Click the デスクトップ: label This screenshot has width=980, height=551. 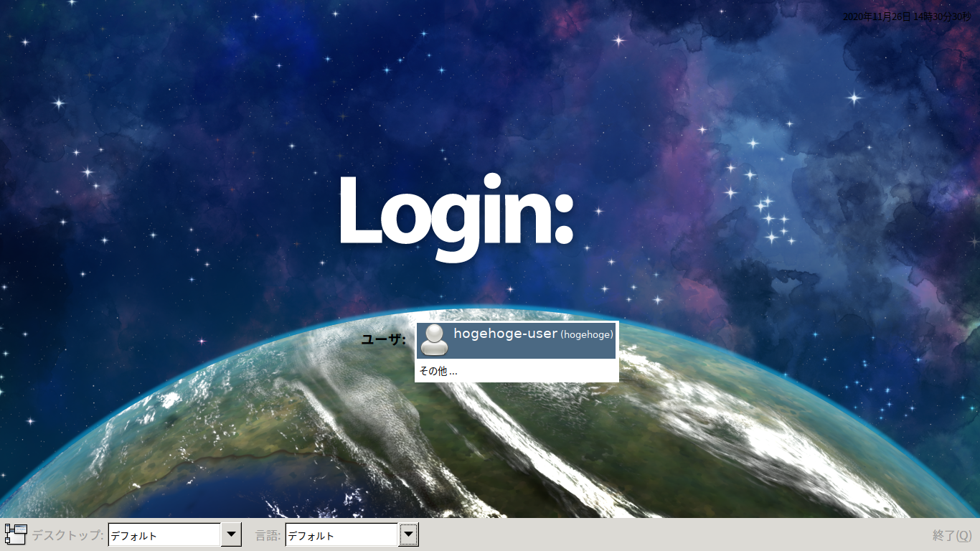[x=68, y=535]
